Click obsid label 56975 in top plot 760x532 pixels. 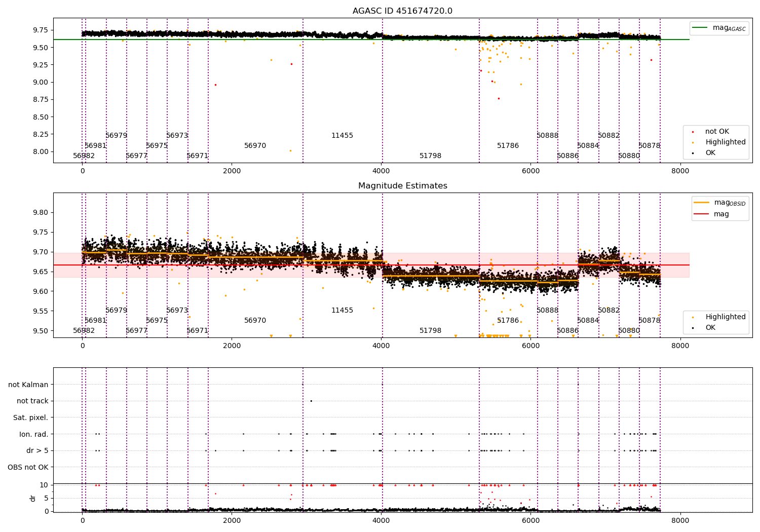[157, 146]
